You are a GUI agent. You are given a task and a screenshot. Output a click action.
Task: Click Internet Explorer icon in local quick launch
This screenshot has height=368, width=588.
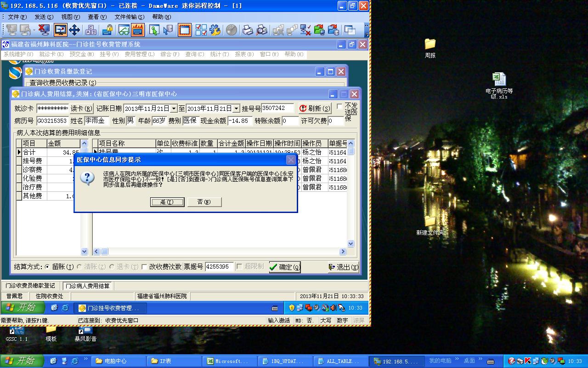coord(74,361)
